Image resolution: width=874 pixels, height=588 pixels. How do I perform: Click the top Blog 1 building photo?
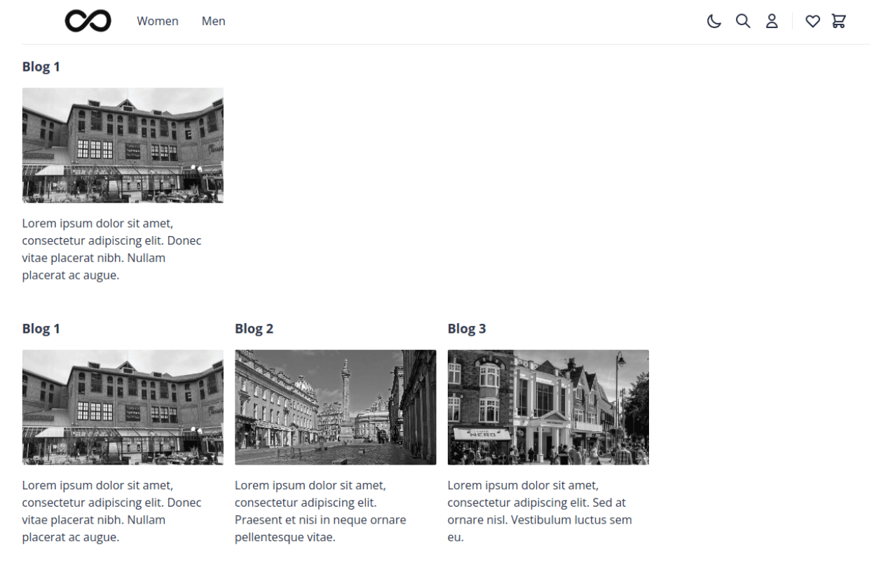tap(123, 145)
